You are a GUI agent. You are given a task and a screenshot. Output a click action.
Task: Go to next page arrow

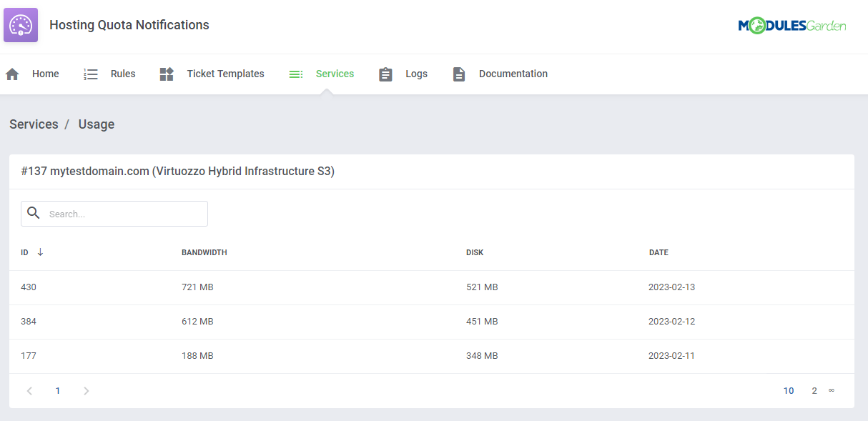click(86, 391)
